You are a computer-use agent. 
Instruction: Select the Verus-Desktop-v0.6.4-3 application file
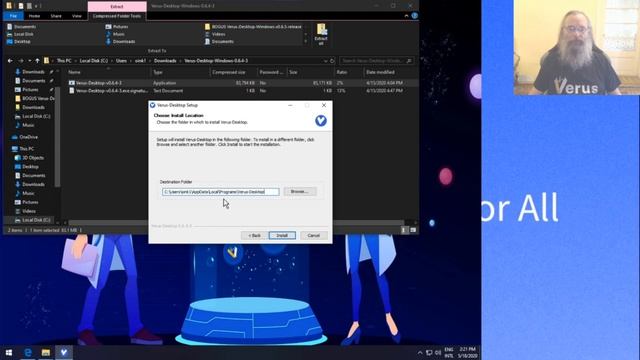pyautogui.click(x=99, y=83)
